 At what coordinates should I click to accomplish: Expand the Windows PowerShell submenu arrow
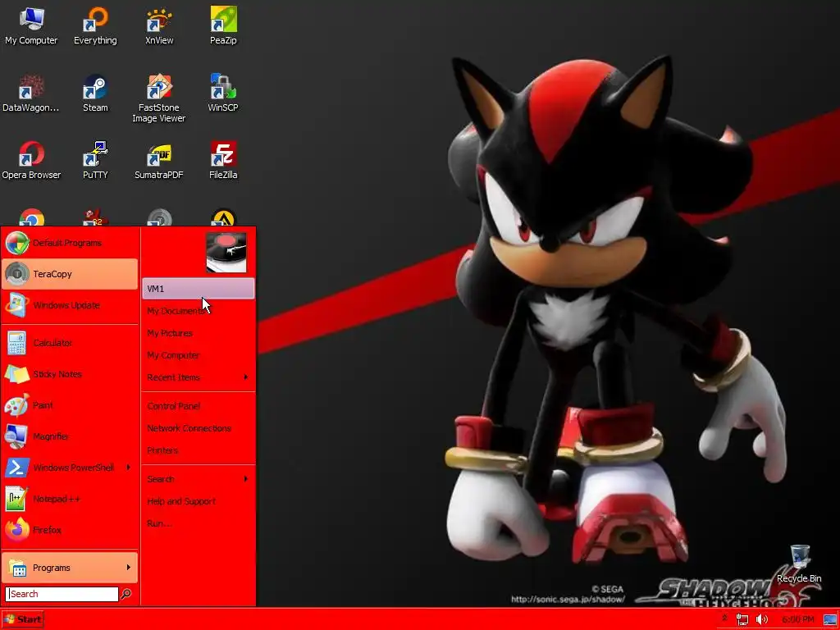pyautogui.click(x=129, y=468)
